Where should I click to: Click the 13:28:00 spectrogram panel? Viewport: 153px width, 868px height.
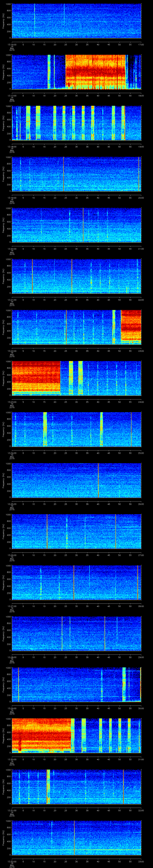pos(76,633)
